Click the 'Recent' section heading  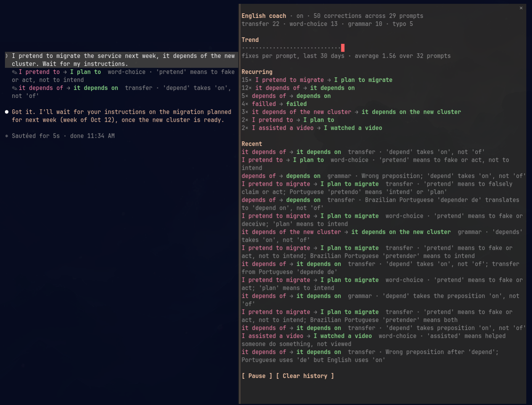click(252, 144)
